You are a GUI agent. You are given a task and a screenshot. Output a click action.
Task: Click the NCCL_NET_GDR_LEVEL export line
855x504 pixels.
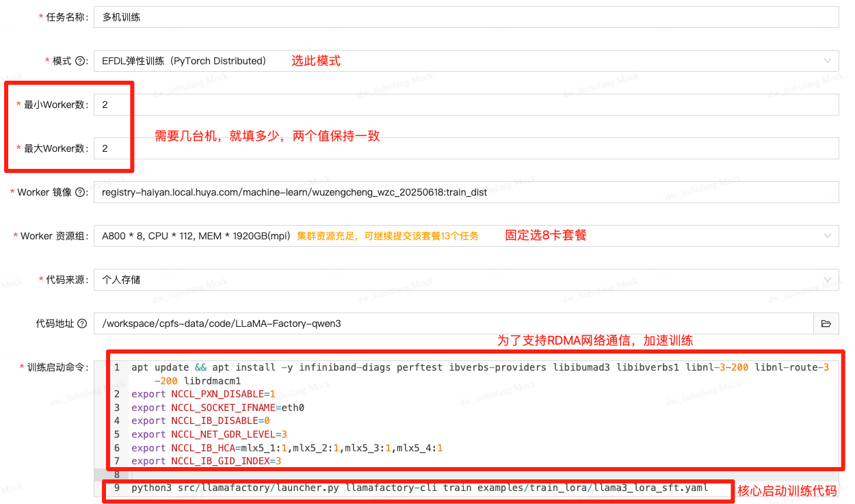pos(209,435)
